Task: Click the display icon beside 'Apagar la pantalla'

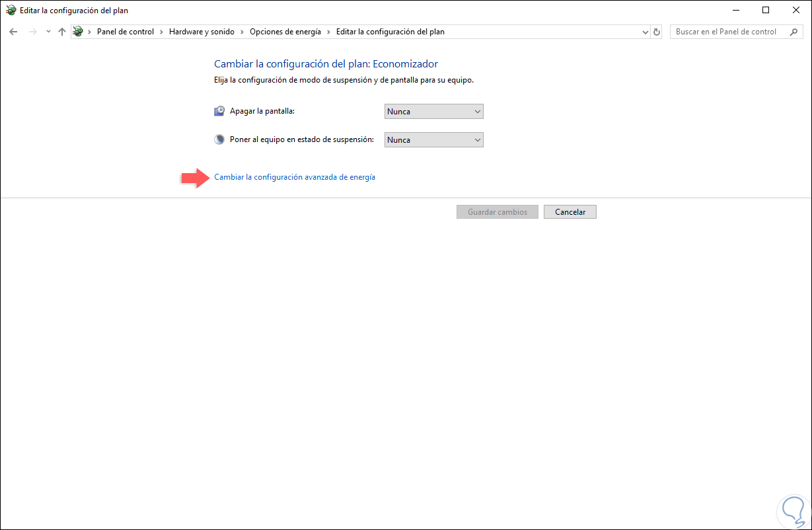Action: pos(219,111)
